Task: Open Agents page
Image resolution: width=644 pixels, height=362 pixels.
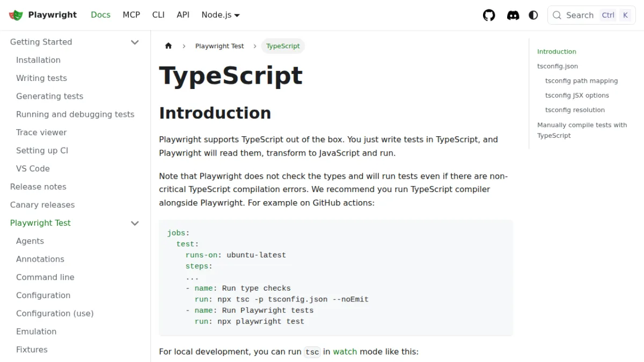Action: (x=30, y=241)
